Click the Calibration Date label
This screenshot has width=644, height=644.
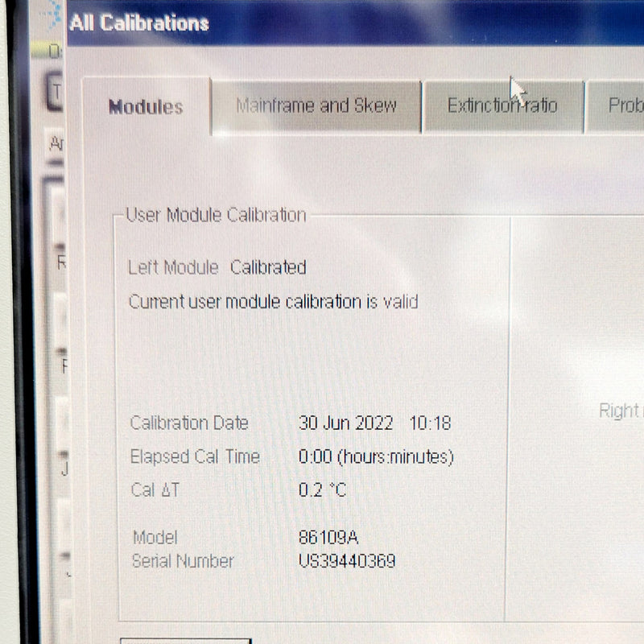pyautogui.click(x=189, y=423)
